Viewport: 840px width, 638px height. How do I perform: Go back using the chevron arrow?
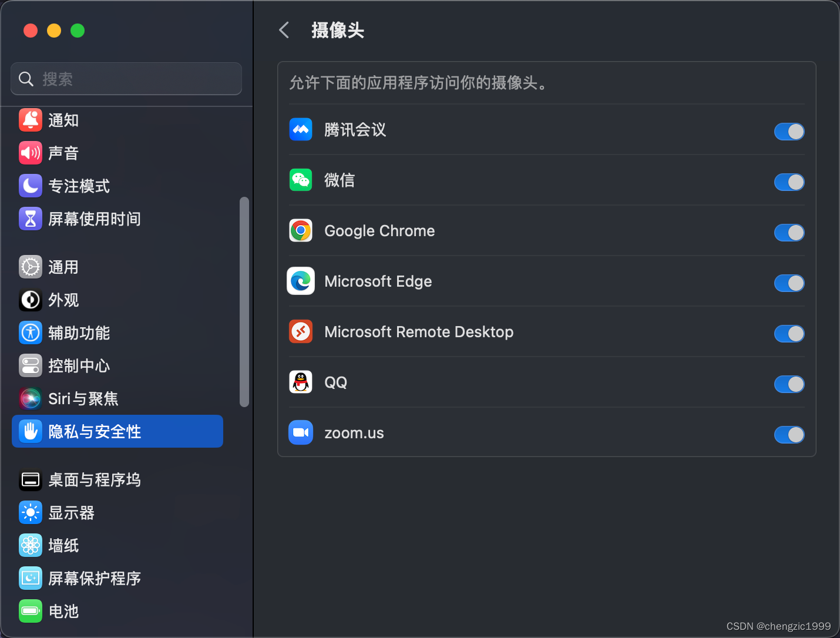(284, 30)
